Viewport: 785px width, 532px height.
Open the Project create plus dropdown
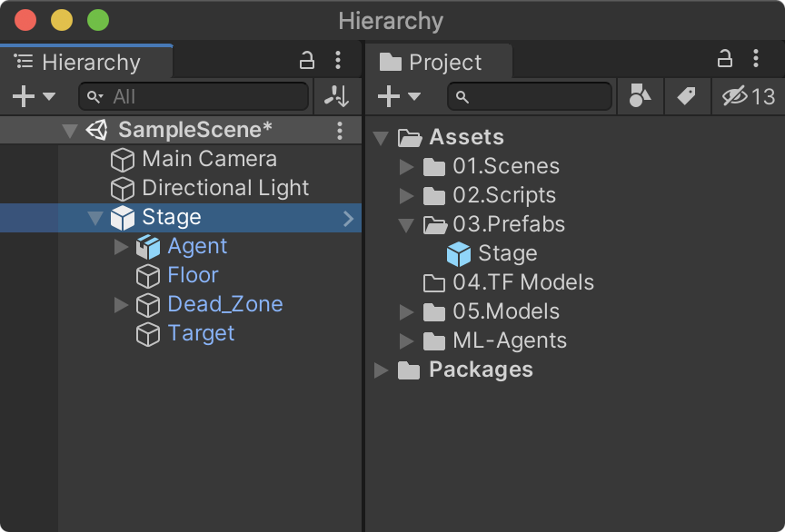pos(400,96)
